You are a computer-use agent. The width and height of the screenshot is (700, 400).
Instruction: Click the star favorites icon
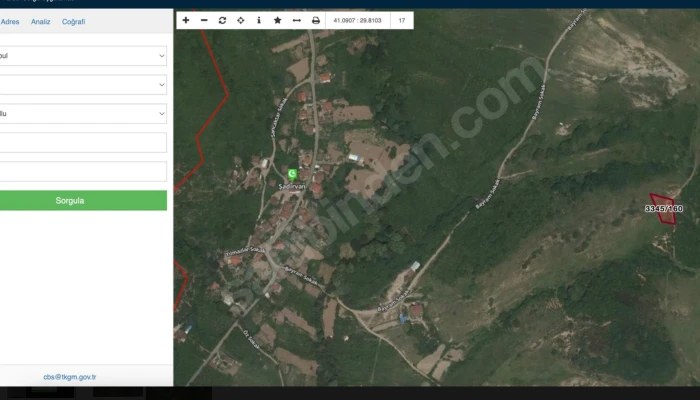[x=278, y=20]
